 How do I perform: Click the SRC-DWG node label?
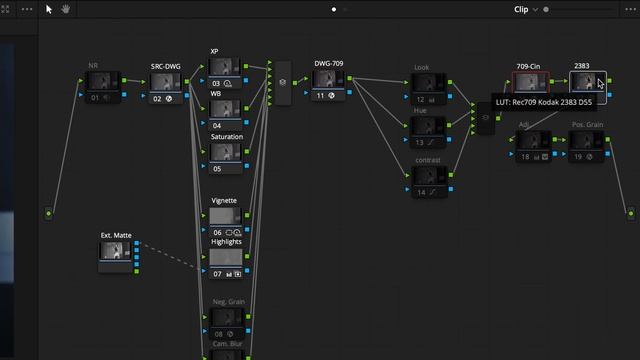coord(166,67)
